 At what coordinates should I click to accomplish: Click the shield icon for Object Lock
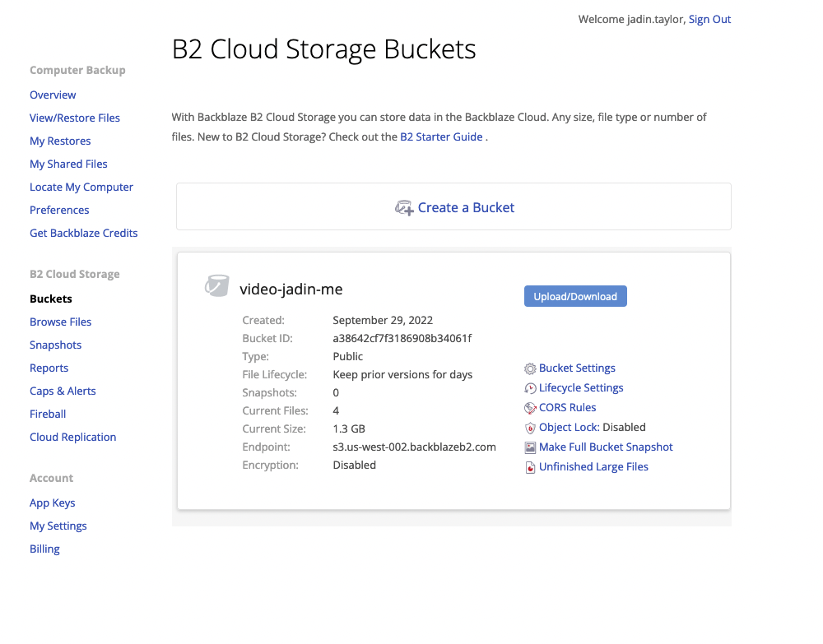click(530, 428)
